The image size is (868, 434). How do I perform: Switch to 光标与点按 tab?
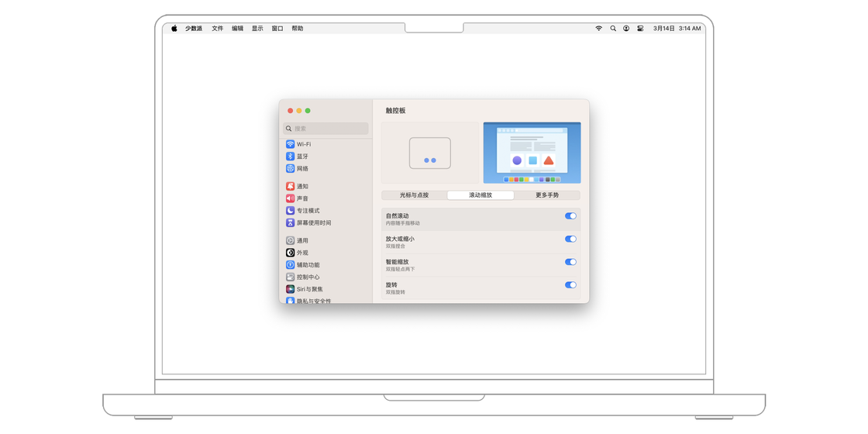tap(414, 195)
